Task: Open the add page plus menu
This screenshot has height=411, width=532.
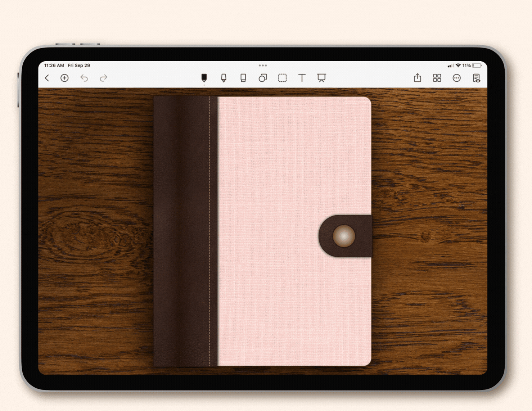Action: point(64,78)
